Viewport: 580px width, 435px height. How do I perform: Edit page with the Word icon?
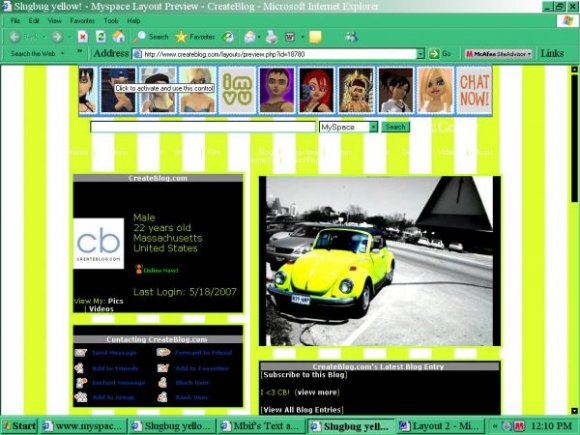click(290, 37)
